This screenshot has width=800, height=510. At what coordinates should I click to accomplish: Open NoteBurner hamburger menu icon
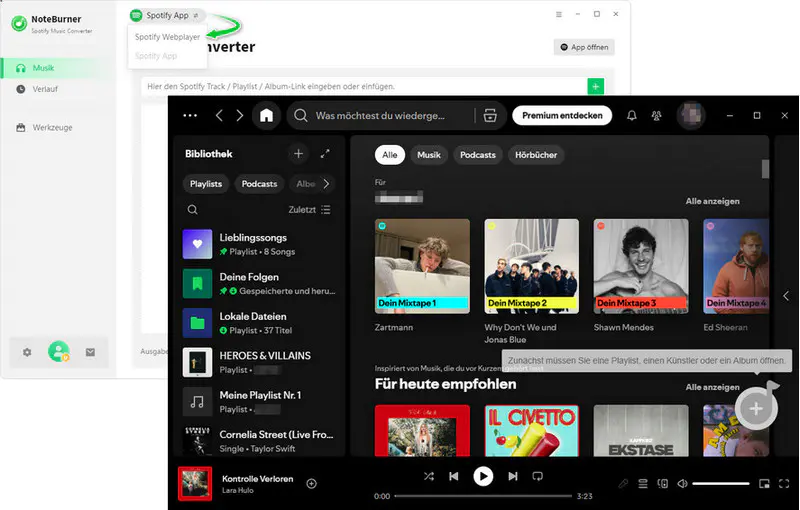point(559,14)
